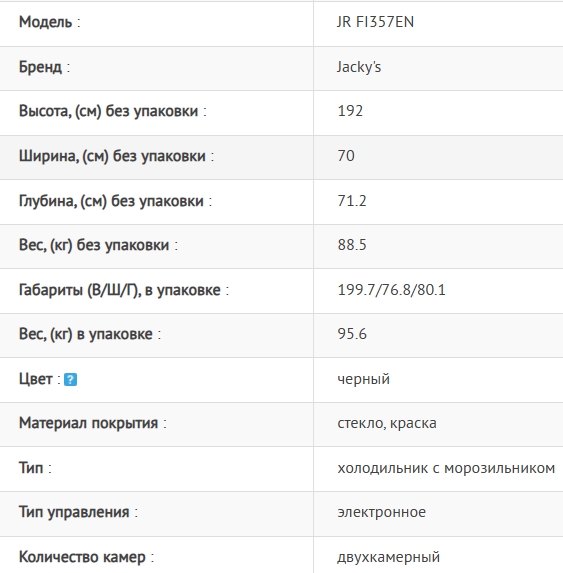Click the blue question mark icon beside Цвет

70,379
